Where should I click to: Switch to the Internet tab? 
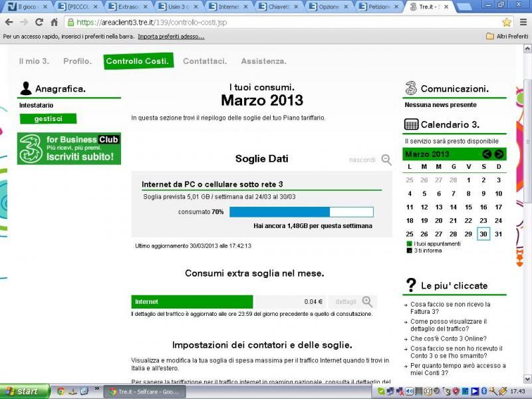tap(227, 7)
